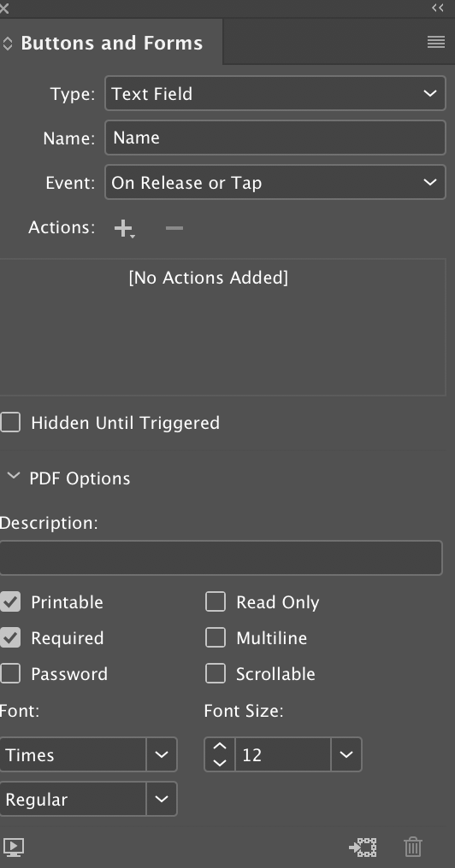Convert object to button icon
Image resolution: width=455 pixels, height=868 pixels.
tap(363, 847)
